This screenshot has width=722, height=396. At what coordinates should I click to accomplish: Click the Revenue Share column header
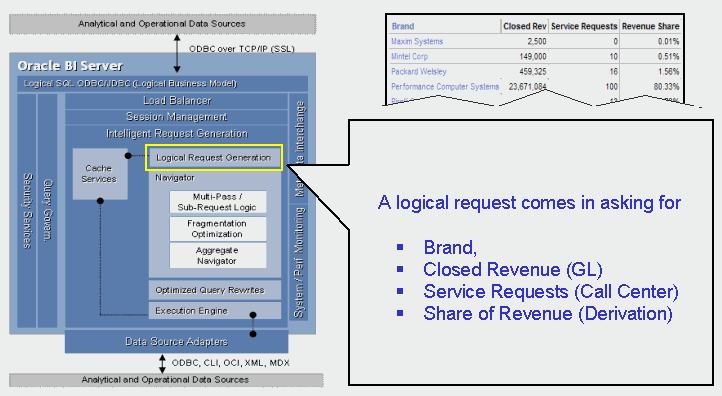[650, 26]
